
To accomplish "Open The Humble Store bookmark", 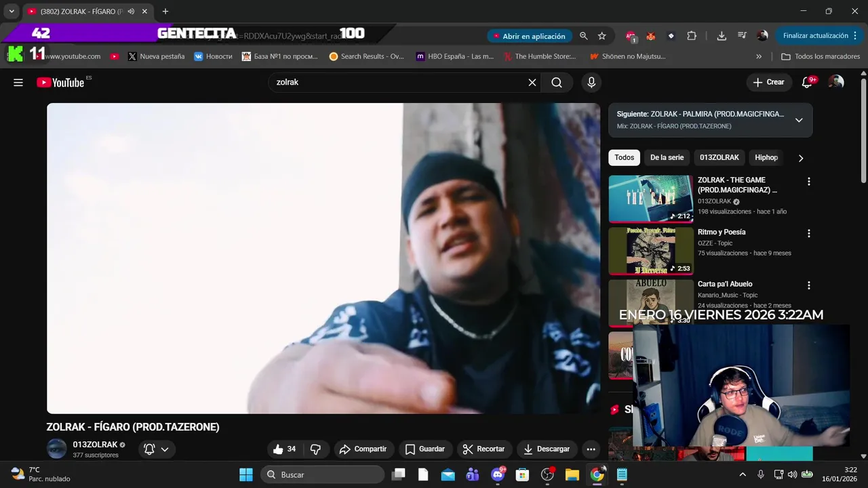I will tap(540, 56).
